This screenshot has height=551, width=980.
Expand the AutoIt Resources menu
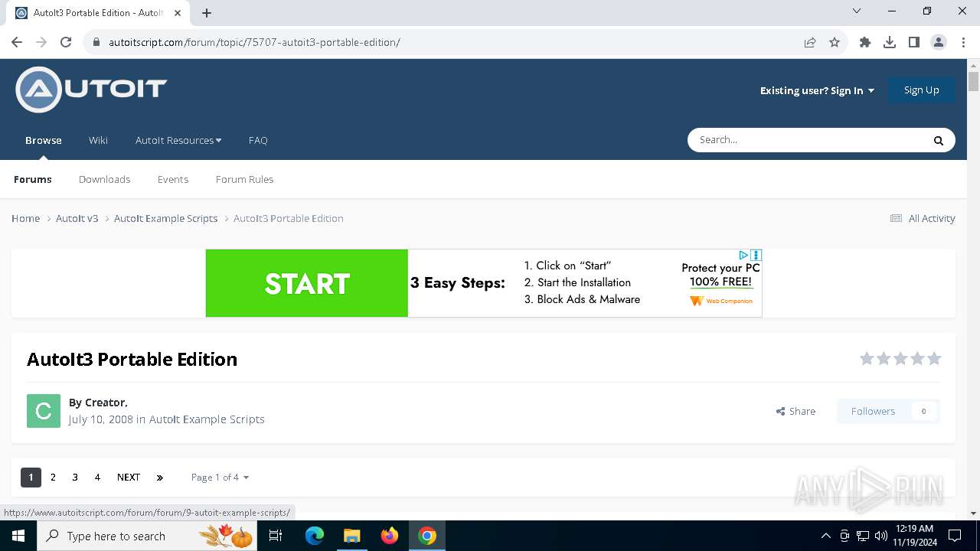(x=178, y=140)
